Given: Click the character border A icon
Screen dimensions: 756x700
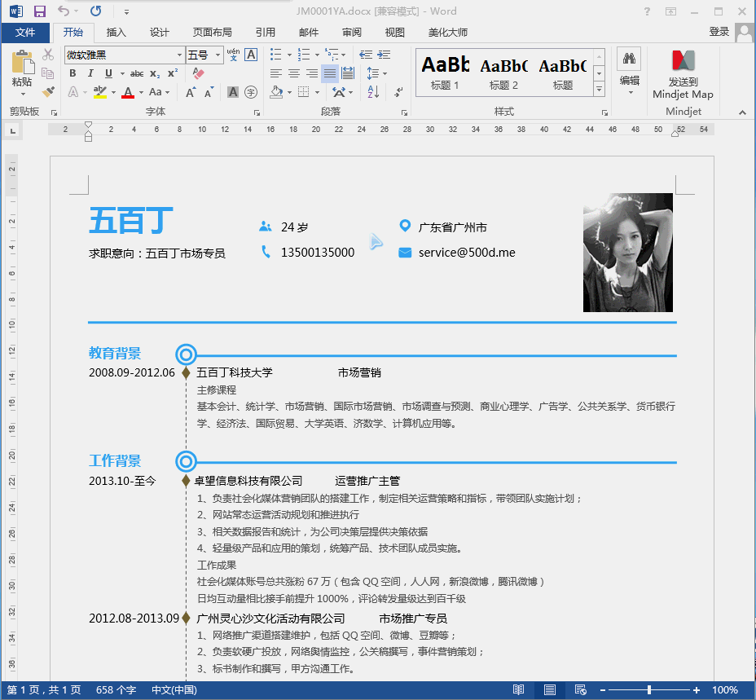Looking at the screenshot, I should (251, 55).
